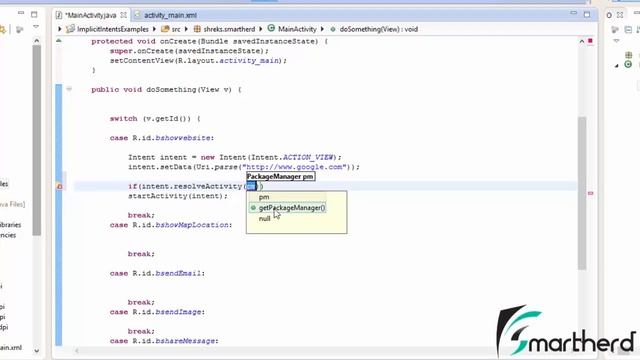Click 'case R.id.bshowMapLocation:' line
This screenshot has width=640, height=360.
pos(171,225)
